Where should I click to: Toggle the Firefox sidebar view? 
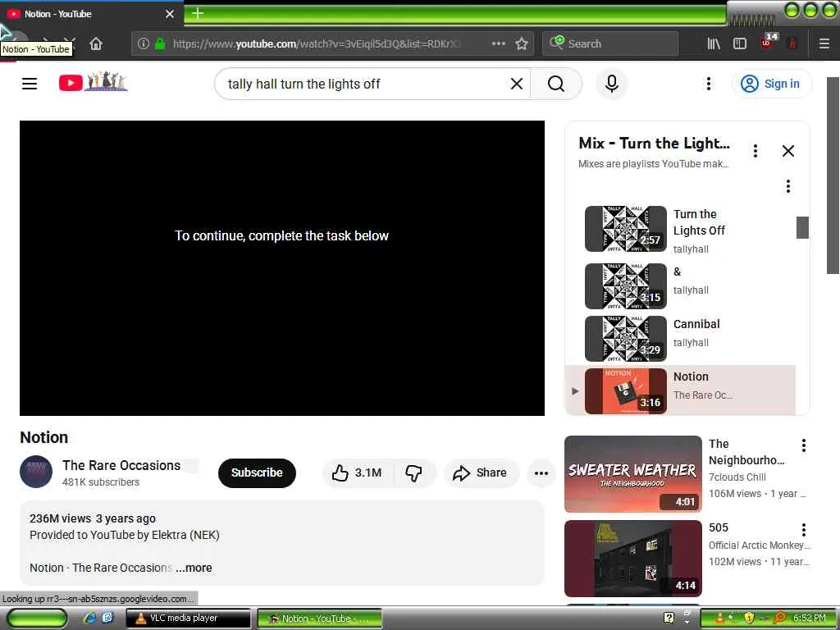click(740, 43)
